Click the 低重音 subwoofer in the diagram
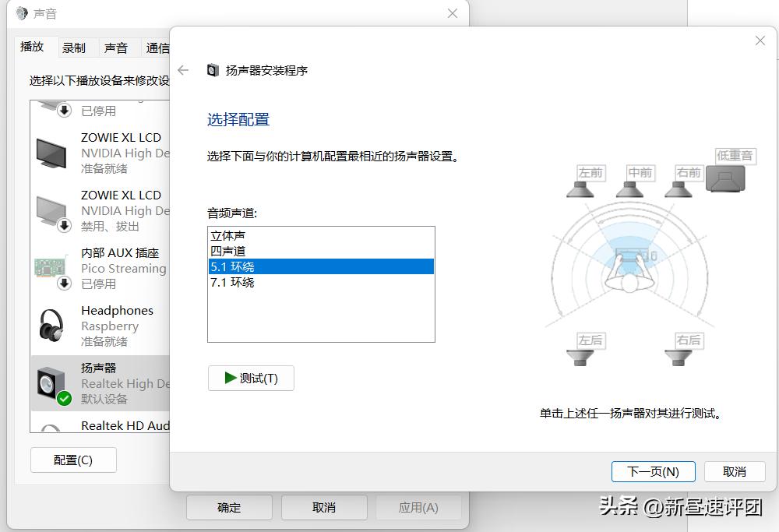Image resolution: width=779 pixels, height=532 pixels. click(728, 181)
